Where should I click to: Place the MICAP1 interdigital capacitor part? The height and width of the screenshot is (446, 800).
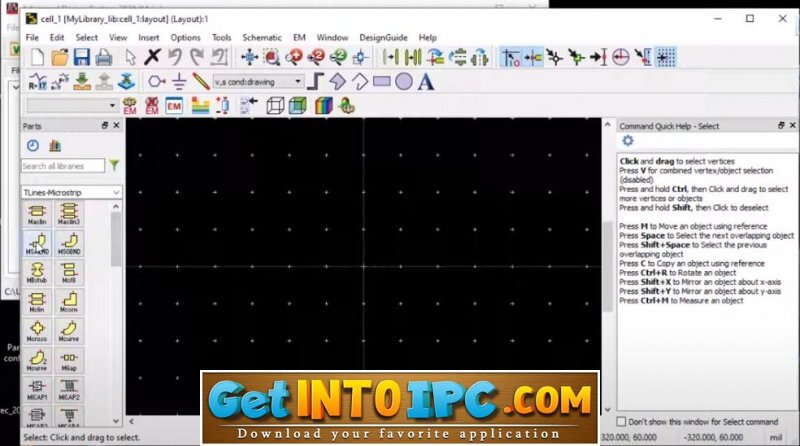tap(37, 390)
